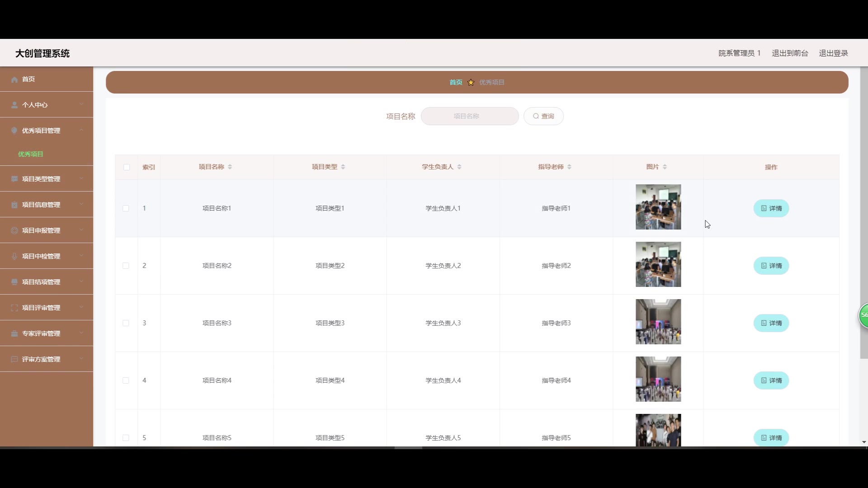The width and height of the screenshot is (868, 488).
Task: Click the 首页 breadcrumb link
Action: (x=456, y=82)
